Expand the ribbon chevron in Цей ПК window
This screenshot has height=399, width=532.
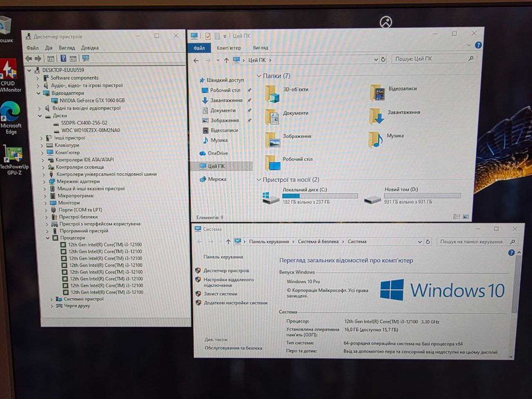(x=469, y=45)
